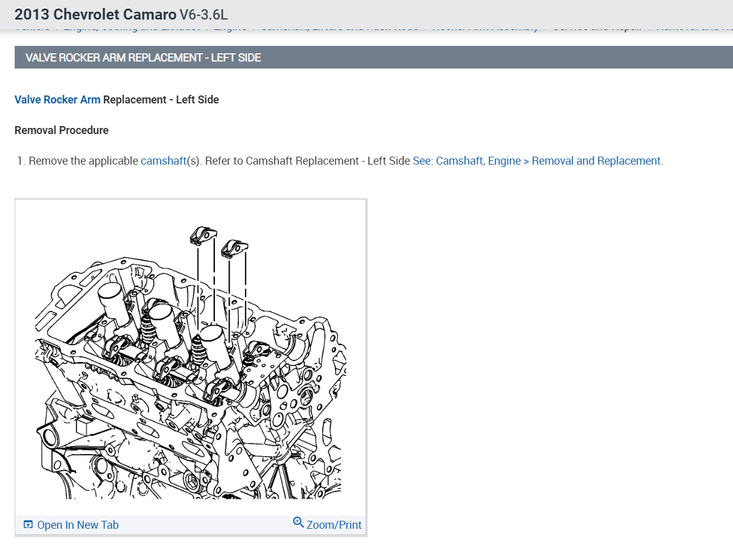
Task: Click the Open In New Tab icon
Action: click(28, 525)
